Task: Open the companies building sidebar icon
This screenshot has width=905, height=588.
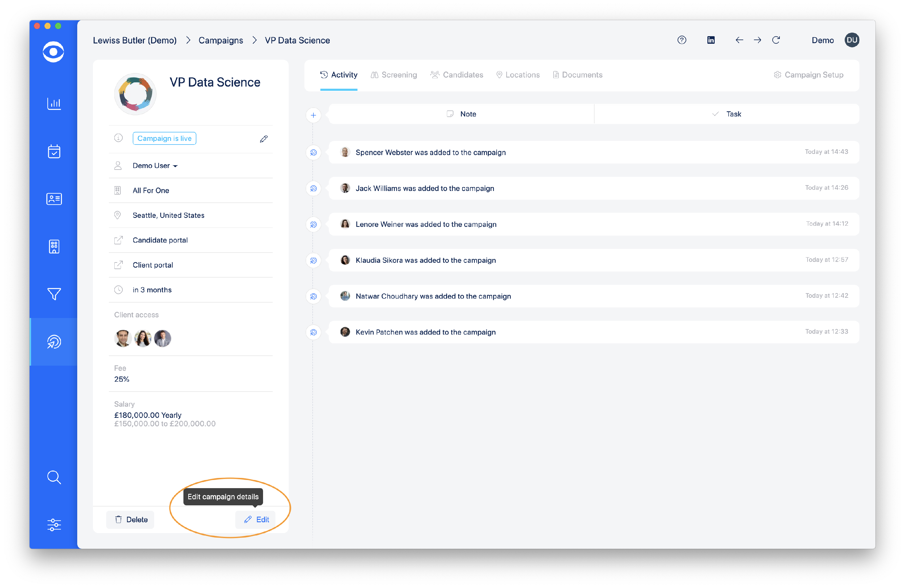Action: coord(54,246)
